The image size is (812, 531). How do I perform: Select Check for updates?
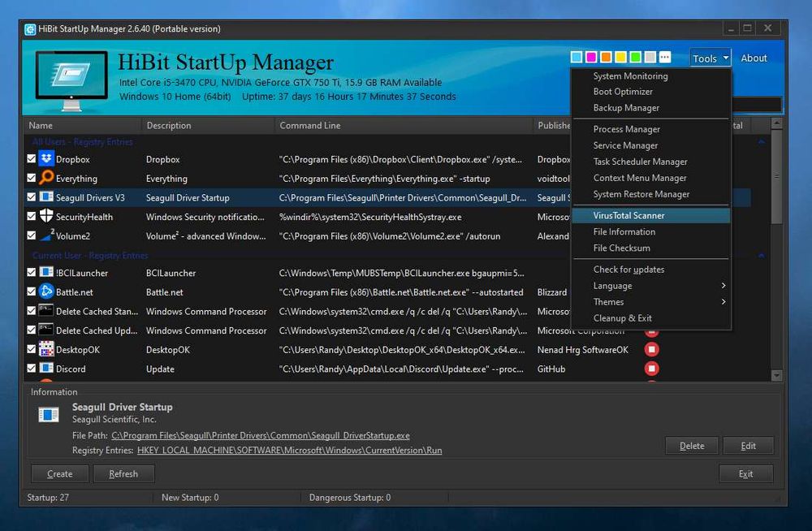[x=651, y=270]
